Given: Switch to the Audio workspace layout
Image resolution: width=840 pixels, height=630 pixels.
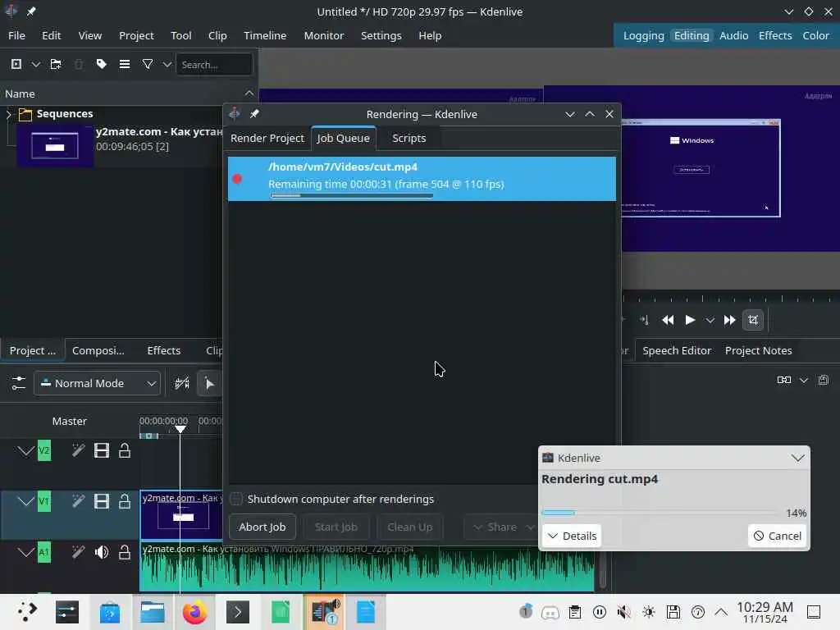Looking at the screenshot, I should [x=733, y=35].
